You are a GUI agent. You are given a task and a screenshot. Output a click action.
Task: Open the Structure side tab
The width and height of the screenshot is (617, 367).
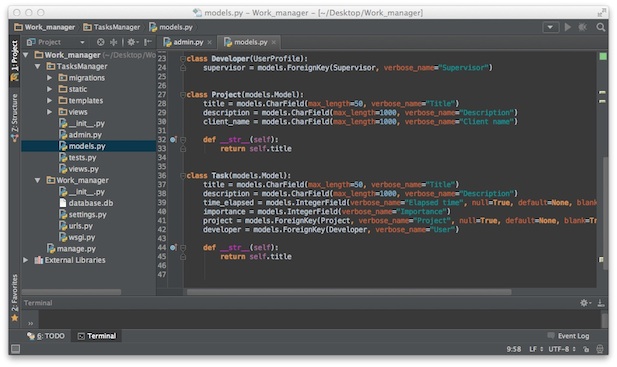[15, 117]
